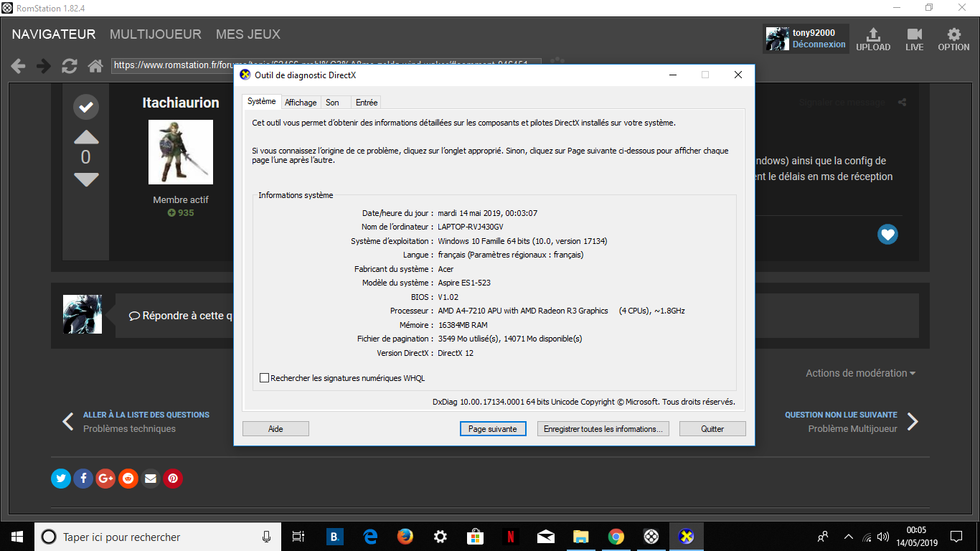This screenshot has height=551, width=980.
Task: Click the Page suivante button
Action: coord(492,429)
